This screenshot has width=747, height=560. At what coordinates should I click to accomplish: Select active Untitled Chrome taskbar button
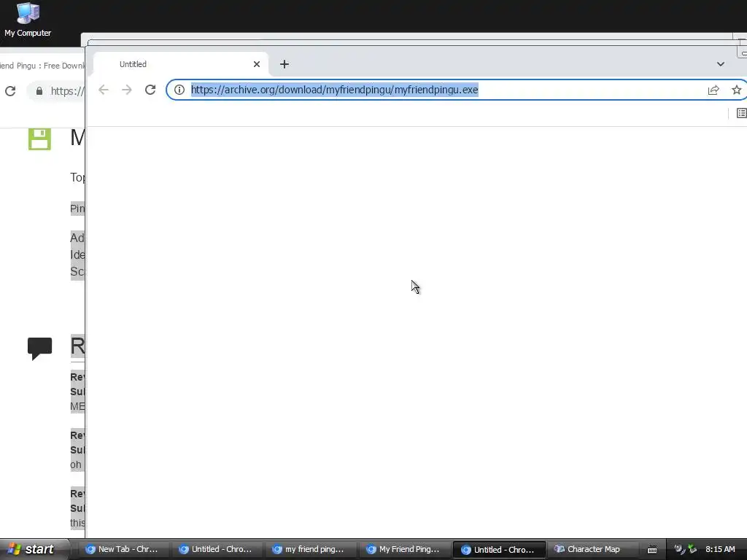pos(498,549)
